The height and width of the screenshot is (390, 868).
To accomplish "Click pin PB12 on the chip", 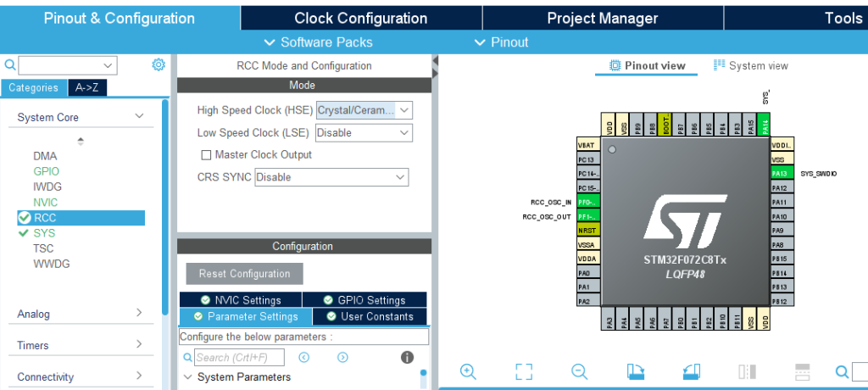I will coord(782,301).
